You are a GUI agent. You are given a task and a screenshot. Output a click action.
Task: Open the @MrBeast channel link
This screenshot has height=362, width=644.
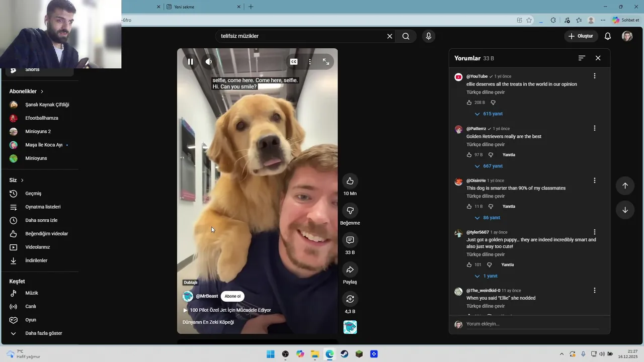(x=207, y=296)
